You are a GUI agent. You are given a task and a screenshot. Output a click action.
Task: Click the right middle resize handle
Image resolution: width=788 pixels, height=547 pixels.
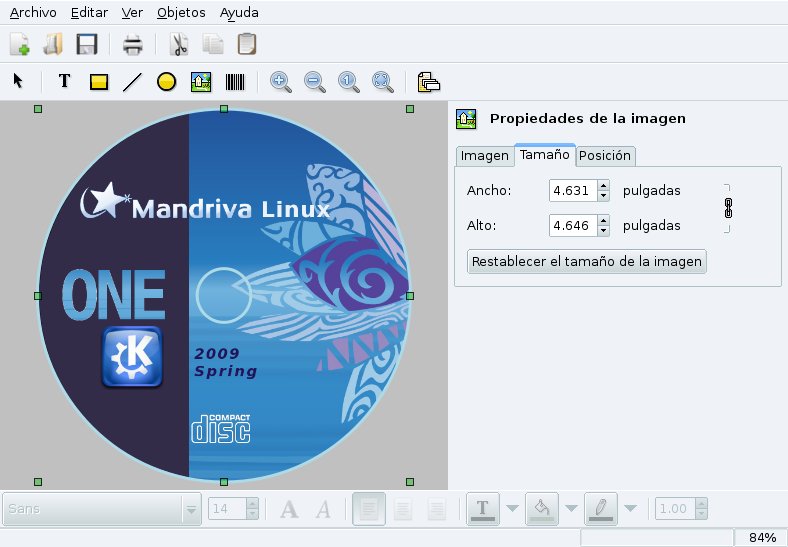coord(410,296)
